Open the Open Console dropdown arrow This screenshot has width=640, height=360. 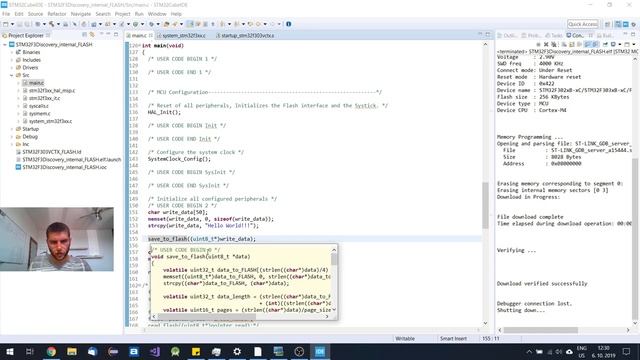[x=634, y=44]
